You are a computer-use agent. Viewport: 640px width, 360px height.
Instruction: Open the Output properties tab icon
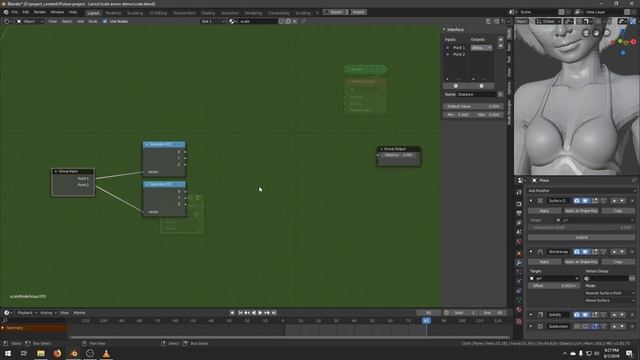[x=519, y=213]
